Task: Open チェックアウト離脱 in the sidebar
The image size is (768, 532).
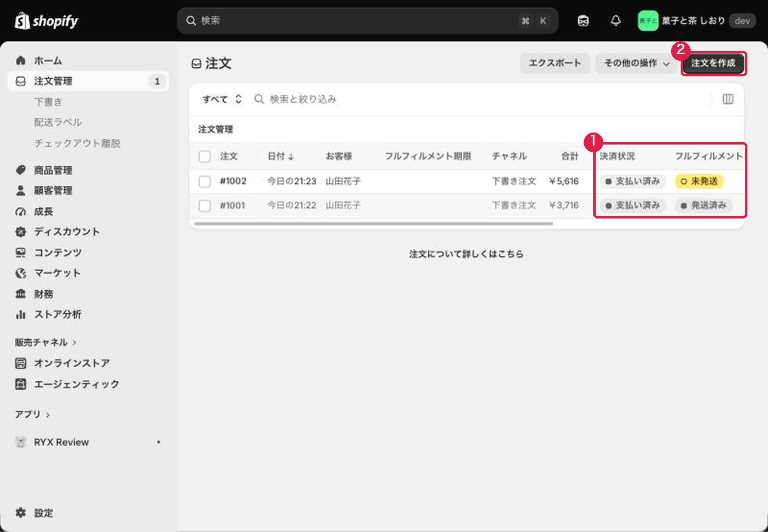Action: coord(77,143)
